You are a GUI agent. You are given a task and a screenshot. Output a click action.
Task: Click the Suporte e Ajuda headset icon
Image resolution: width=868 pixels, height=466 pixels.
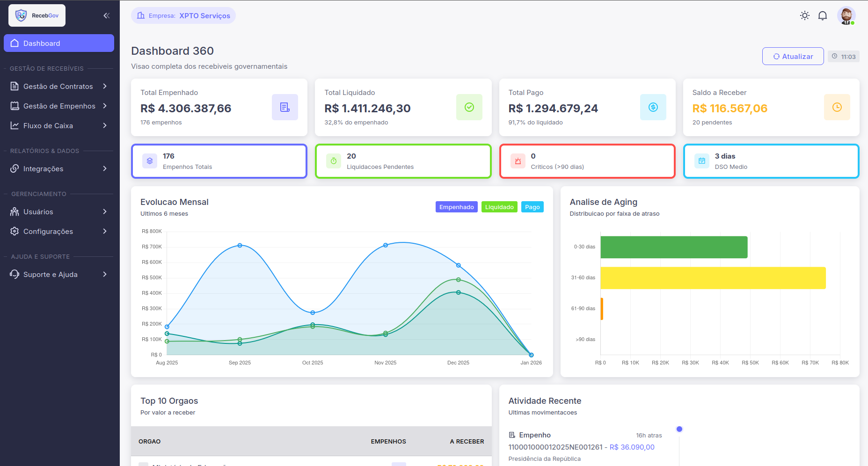[14, 274]
